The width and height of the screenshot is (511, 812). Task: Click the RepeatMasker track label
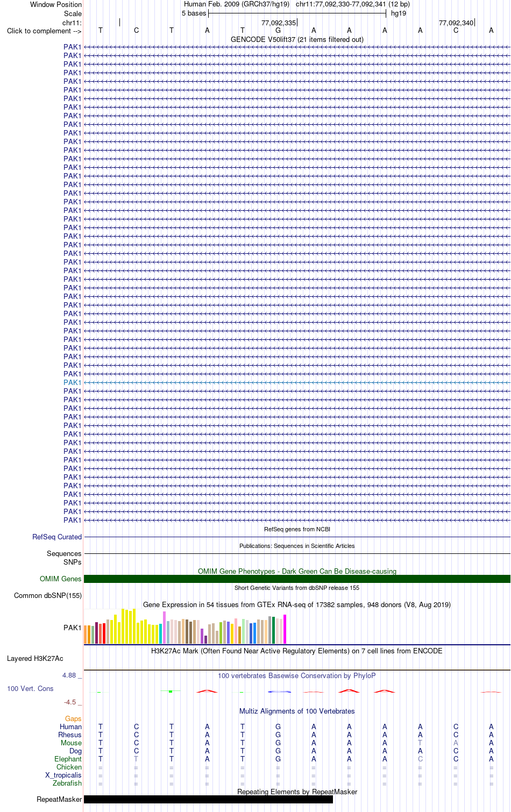click(x=59, y=799)
